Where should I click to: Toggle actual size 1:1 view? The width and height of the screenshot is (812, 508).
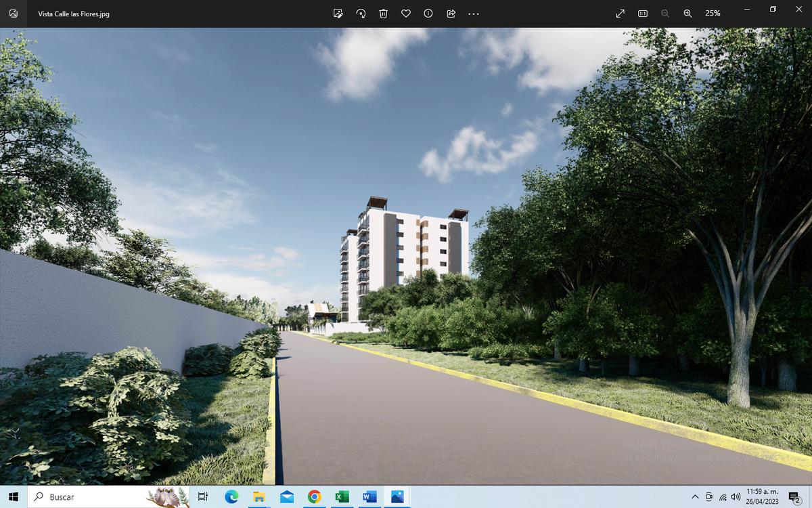point(643,14)
